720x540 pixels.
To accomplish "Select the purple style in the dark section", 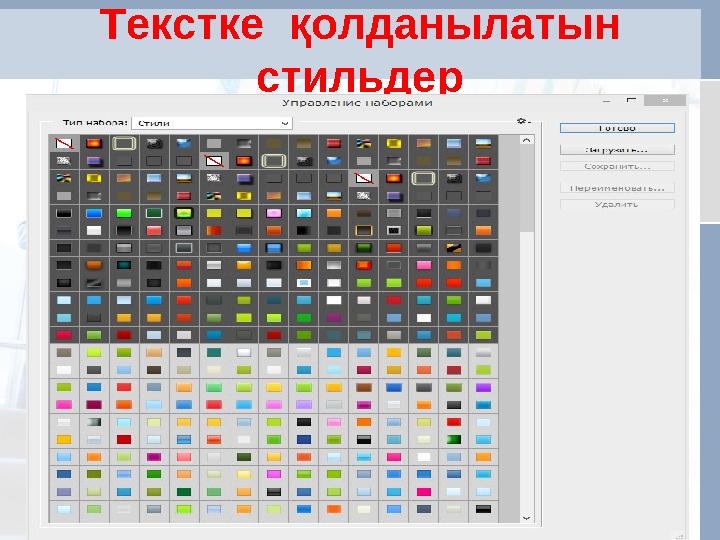I will click(x=334, y=317).
